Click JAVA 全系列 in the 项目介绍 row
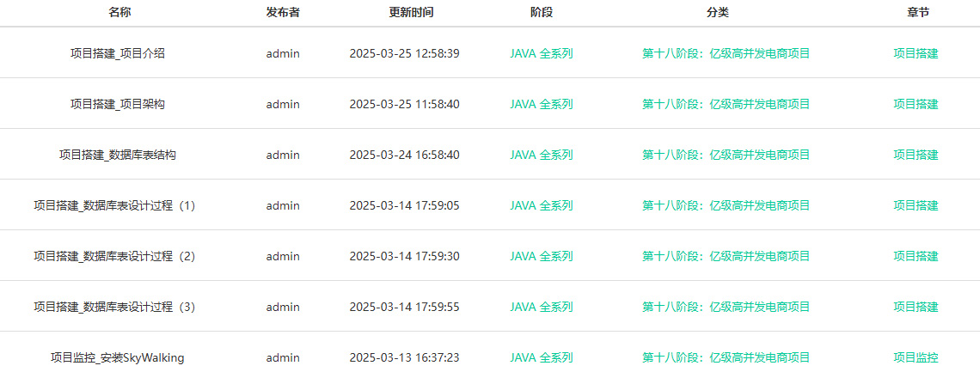The height and width of the screenshot is (378, 980). point(542,54)
